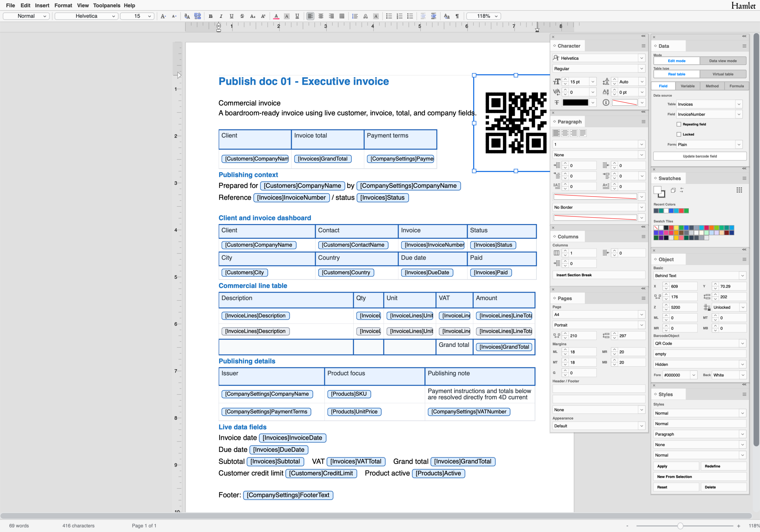Open the QR Code barcode type dropdown

(700, 343)
